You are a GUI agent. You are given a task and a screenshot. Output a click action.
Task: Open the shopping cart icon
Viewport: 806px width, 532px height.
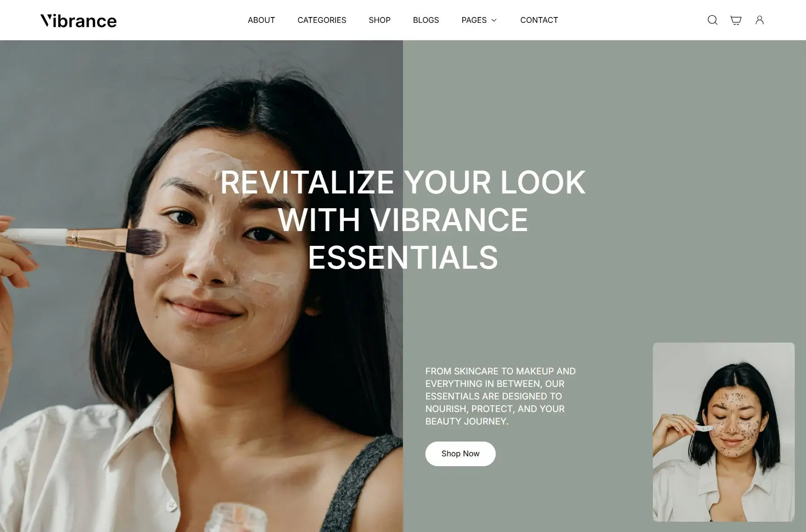[x=736, y=20]
